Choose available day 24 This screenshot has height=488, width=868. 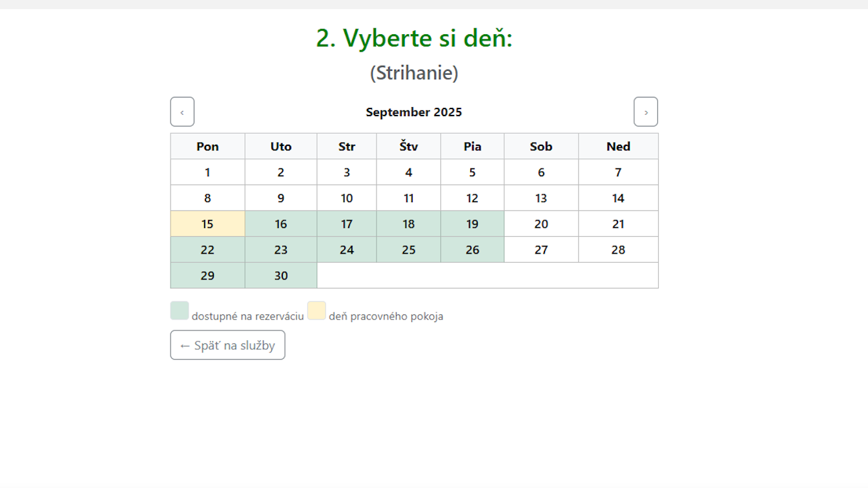point(347,250)
